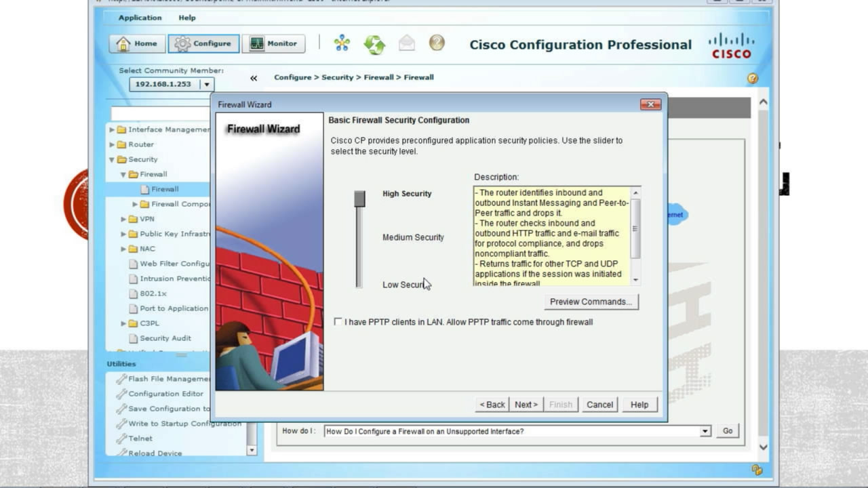Image resolution: width=868 pixels, height=488 pixels.
Task: Open the Monitor view
Action: [x=273, y=43]
